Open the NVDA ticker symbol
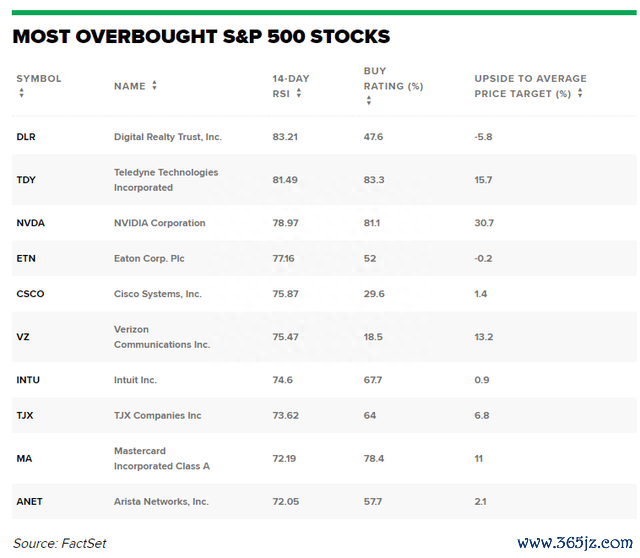This screenshot has height=558, width=640. pos(31,223)
